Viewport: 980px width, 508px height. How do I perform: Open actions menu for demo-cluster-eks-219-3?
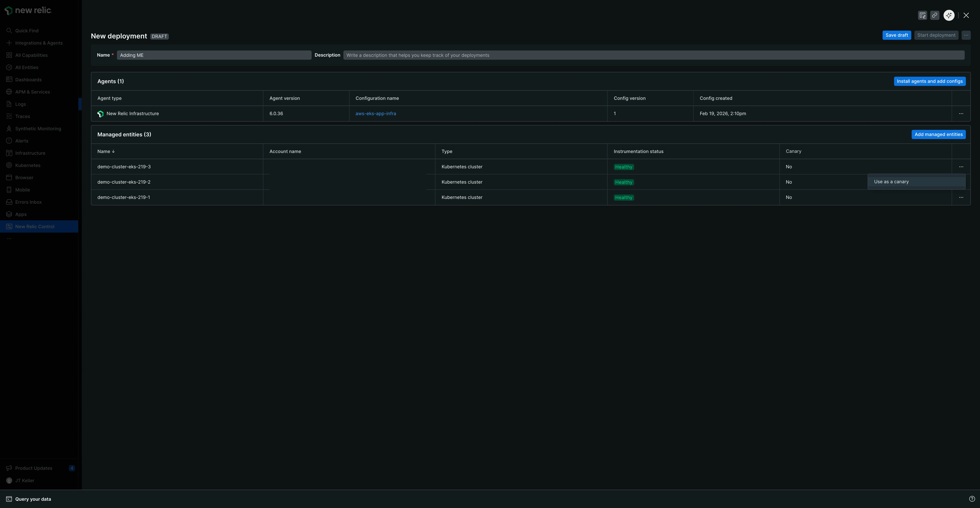[x=961, y=167]
